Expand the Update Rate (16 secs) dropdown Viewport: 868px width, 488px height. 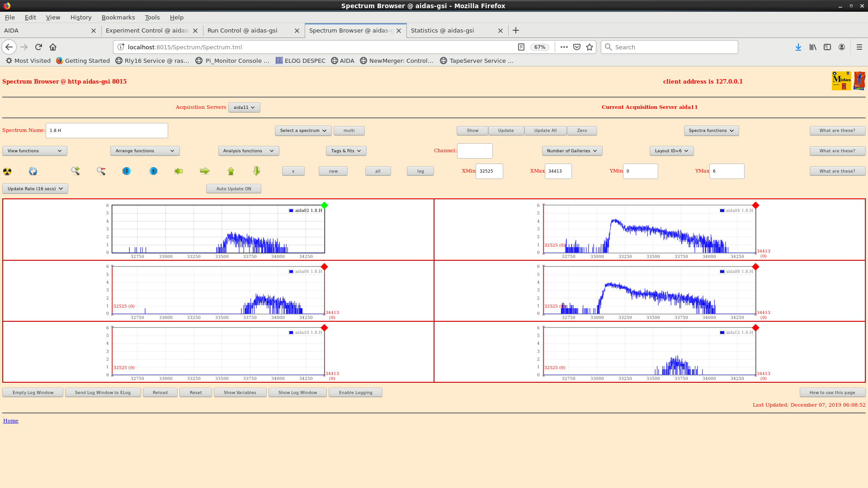point(35,189)
